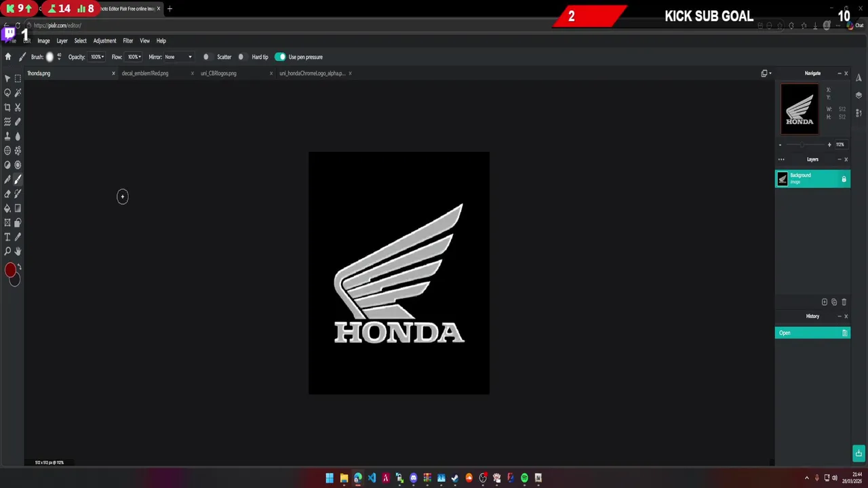The height and width of the screenshot is (488, 868).
Task: Select the Marquee selection tool
Action: 18,79
